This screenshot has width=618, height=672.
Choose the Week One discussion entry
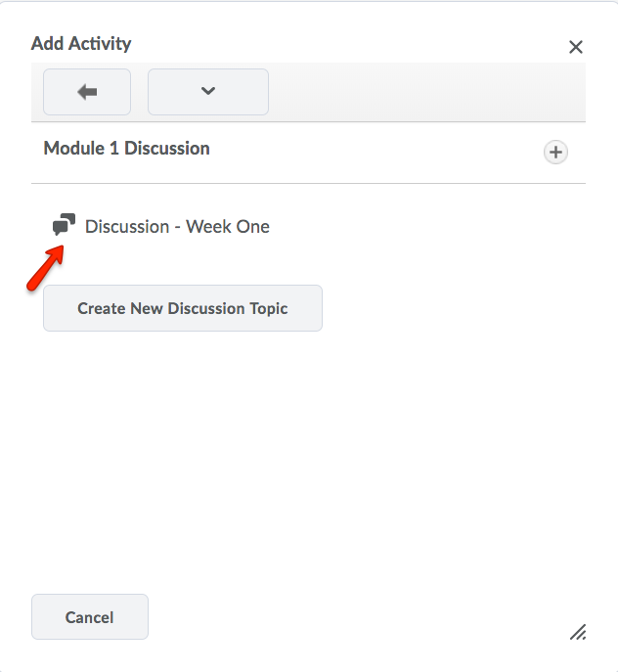(x=177, y=227)
